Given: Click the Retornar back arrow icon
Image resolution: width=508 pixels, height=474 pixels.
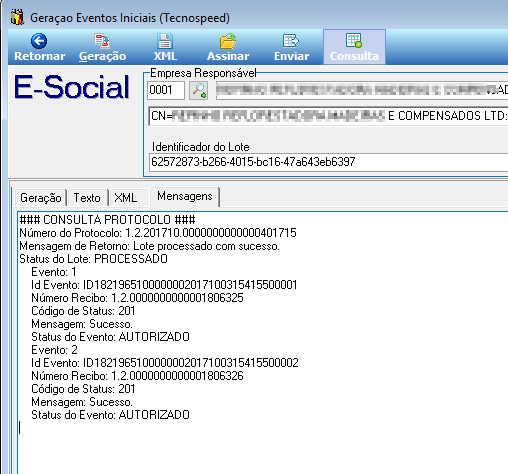Looking at the screenshot, I should (x=39, y=41).
